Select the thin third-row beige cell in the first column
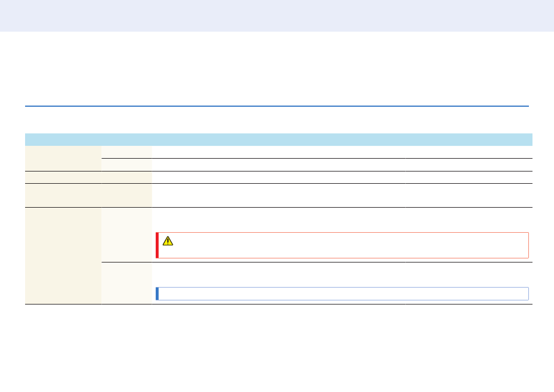554x392 pixels. (x=63, y=177)
